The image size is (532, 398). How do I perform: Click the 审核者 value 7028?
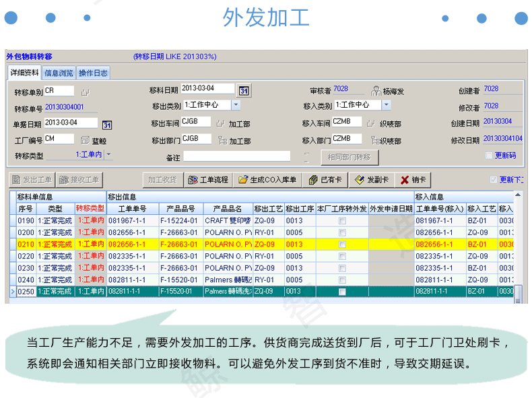coord(341,89)
